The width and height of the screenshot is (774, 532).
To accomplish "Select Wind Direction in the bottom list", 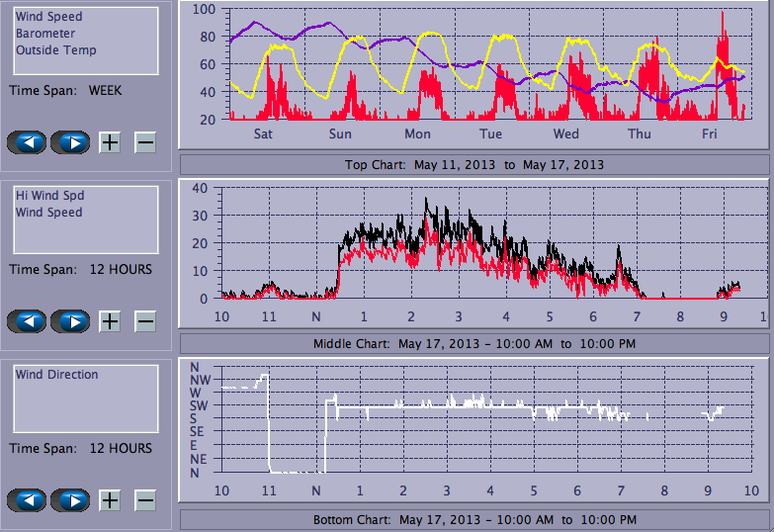I will (56, 375).
